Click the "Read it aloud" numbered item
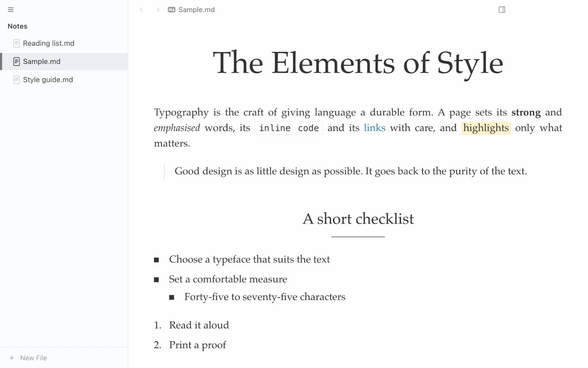 coord(199,325)
